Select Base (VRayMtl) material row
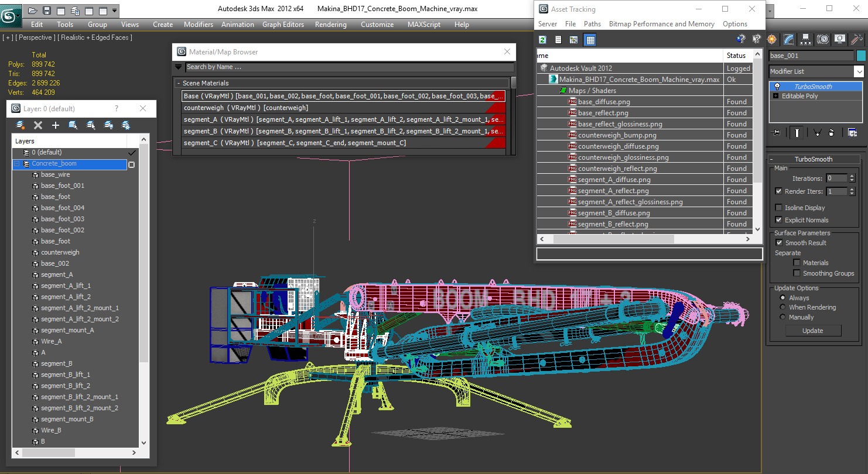The image size is (868, 474). (343, 96)
